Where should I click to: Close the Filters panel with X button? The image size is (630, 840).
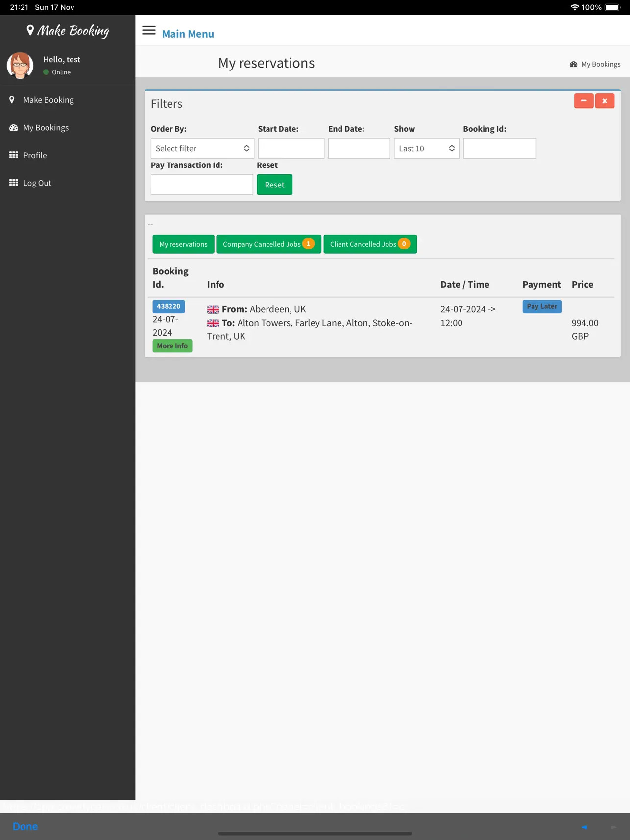(x=605, y=101)
